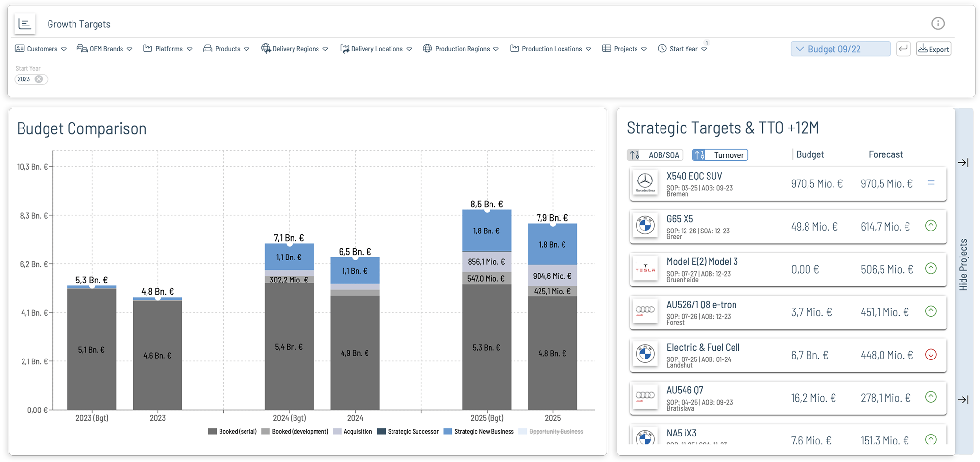The width and height of the screenshot is (980, 462).
Task: Click the Tesla logo of Model 3
Action: pyautogui.click(x=645, y=269)
